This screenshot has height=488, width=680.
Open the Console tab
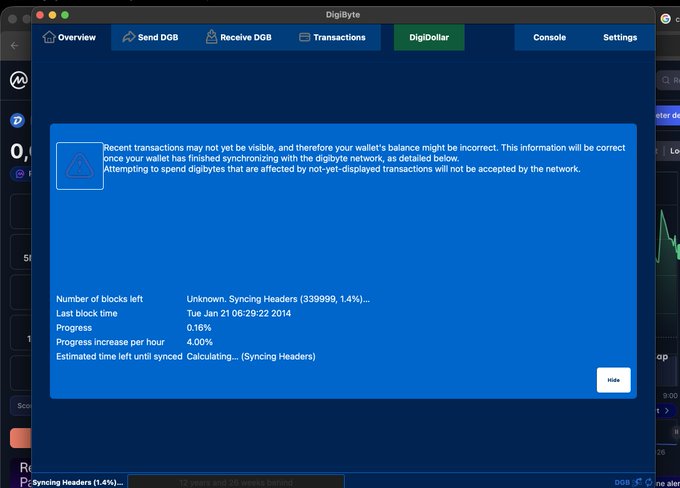[549, 37]
